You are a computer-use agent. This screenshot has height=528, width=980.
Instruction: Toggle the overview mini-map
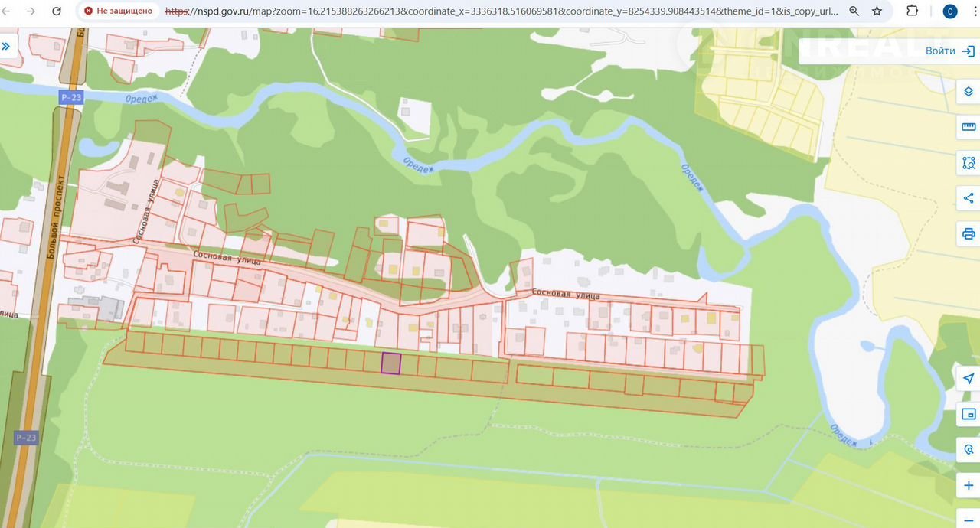[969, 414]
